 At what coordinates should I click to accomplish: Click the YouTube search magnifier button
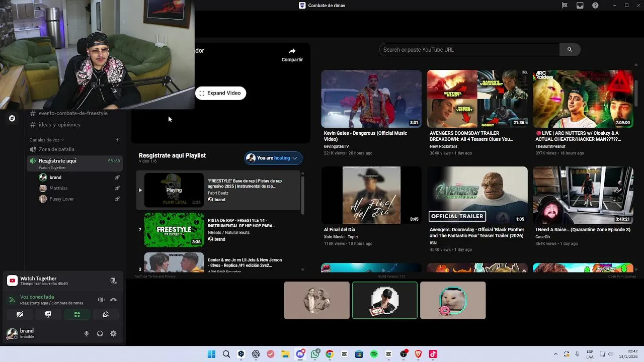pos(570,50)
